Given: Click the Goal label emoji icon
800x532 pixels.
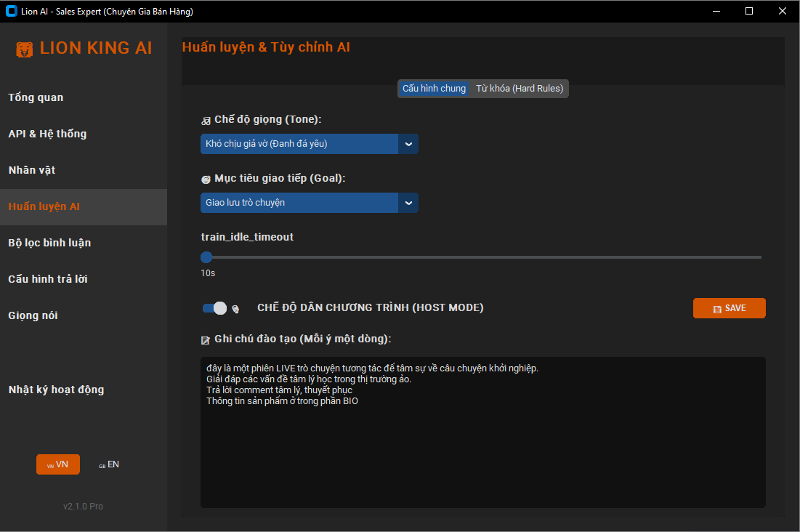Looking at the screenshot, I should click(x=206, y=180).
